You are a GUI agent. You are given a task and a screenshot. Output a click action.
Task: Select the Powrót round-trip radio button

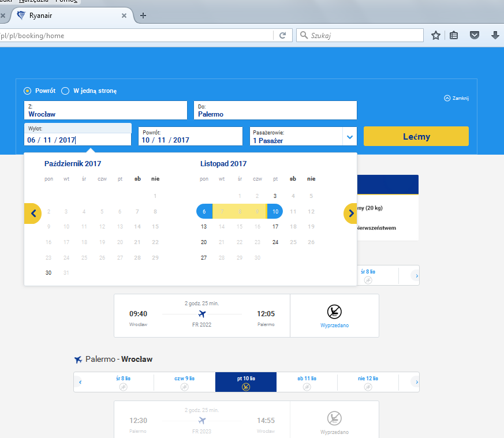click(28, 91)
